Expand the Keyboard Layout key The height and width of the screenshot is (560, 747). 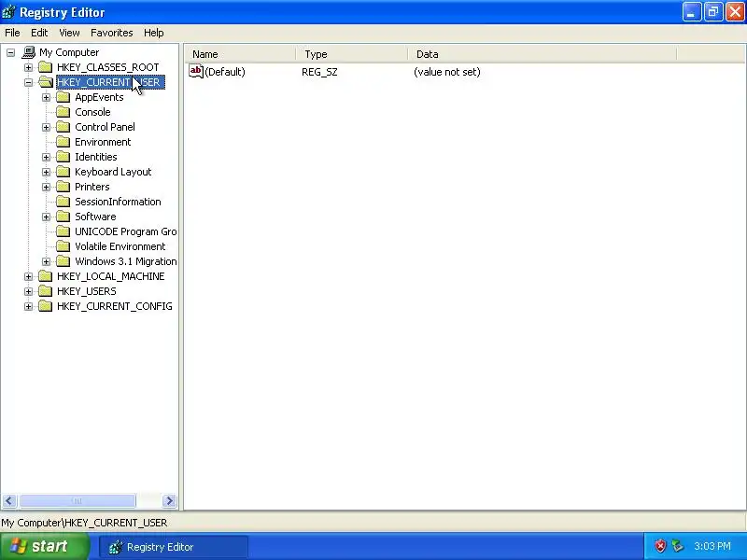[x=46, y=172]
